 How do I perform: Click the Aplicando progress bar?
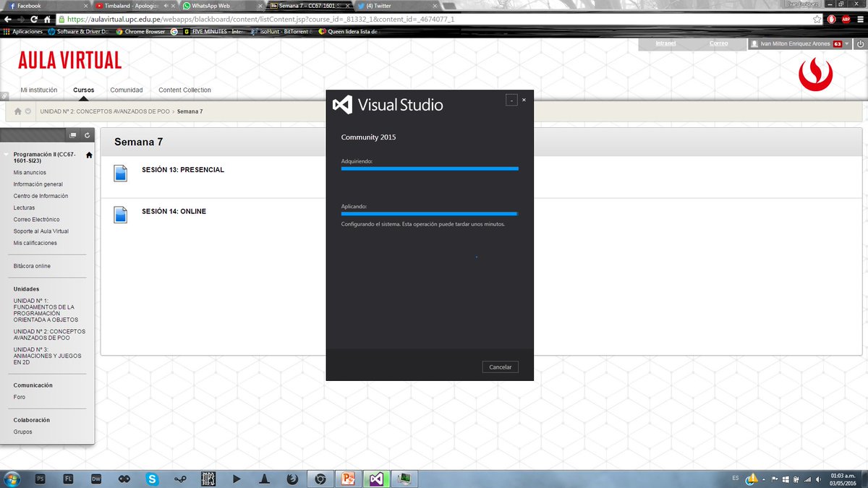coord(430,214)
